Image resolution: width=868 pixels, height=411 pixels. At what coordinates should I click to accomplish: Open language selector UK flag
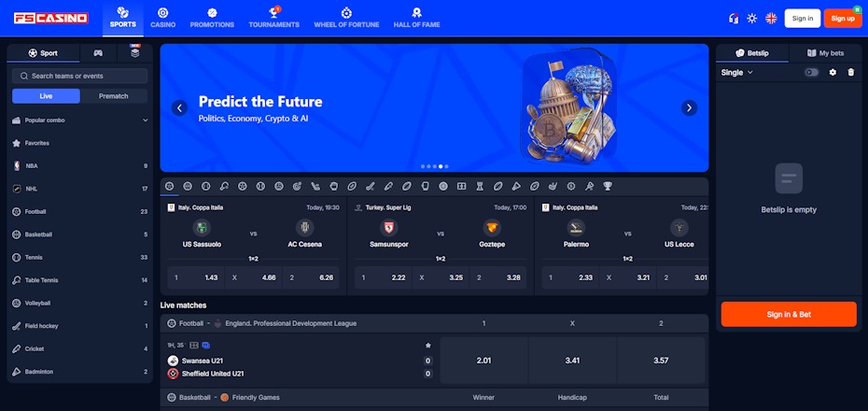[771, 19]
